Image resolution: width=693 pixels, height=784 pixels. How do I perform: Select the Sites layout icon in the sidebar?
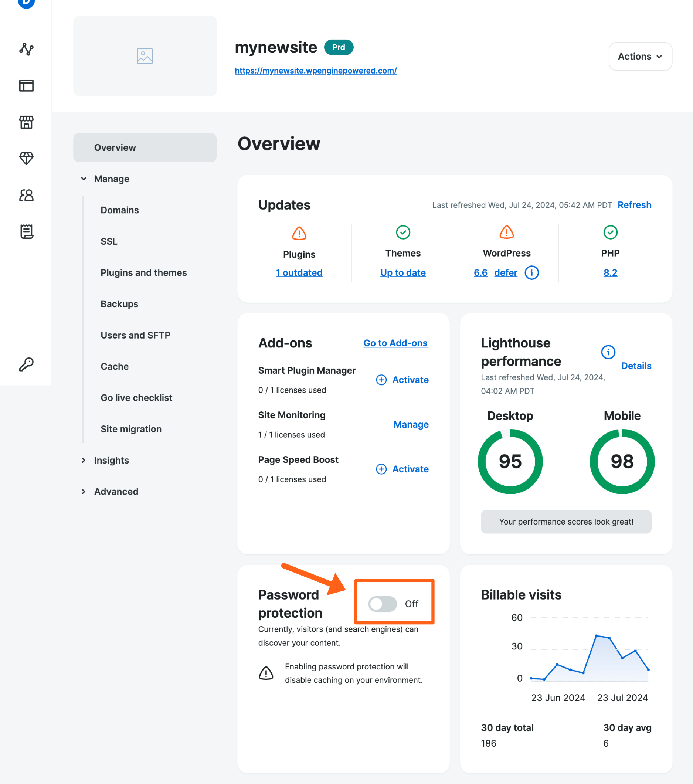click(26, 86)
